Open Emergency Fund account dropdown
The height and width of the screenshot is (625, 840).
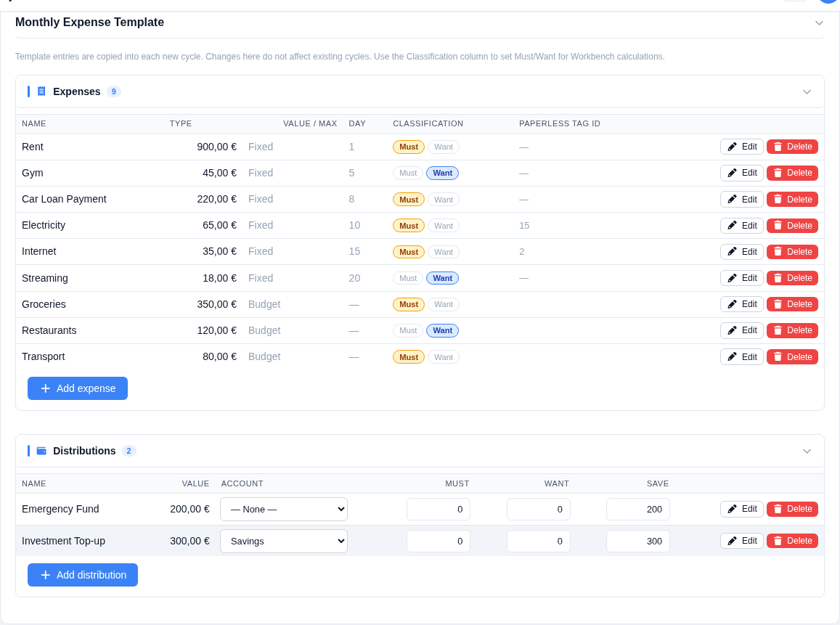(x=284, y=510)
